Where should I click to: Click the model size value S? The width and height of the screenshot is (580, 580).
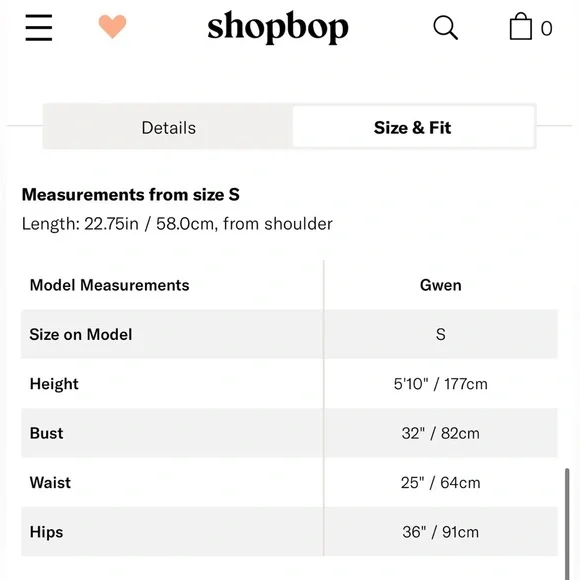(440, 334)
